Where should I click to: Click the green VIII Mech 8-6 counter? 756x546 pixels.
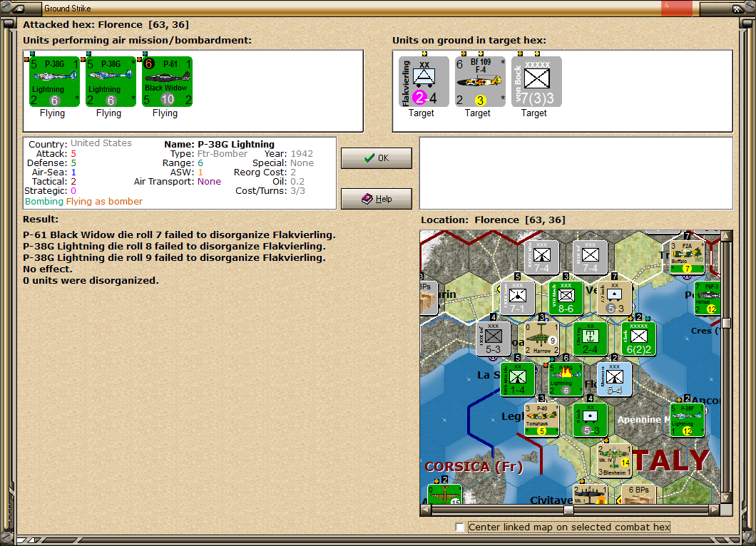point(566,298)
